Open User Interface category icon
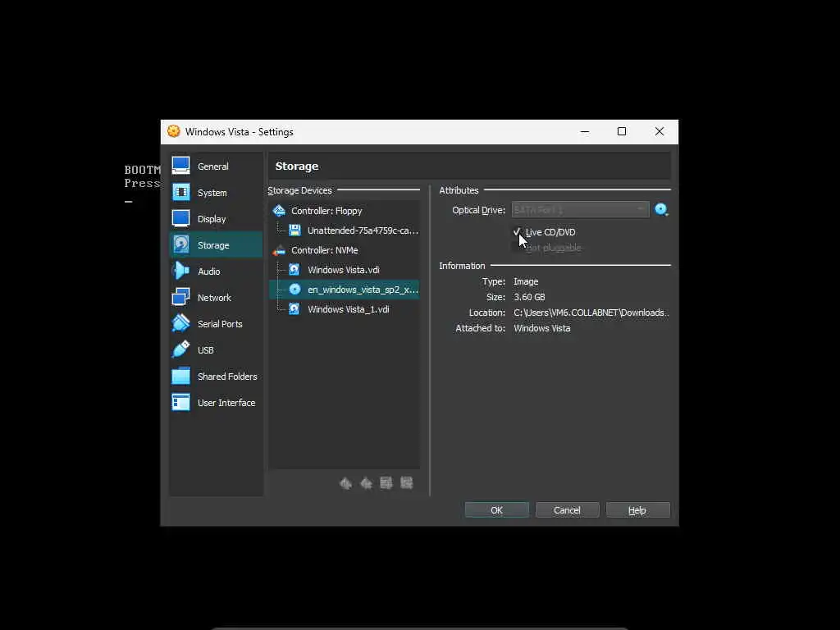Viewport: 840px width, 630px height. coord(180,402)
